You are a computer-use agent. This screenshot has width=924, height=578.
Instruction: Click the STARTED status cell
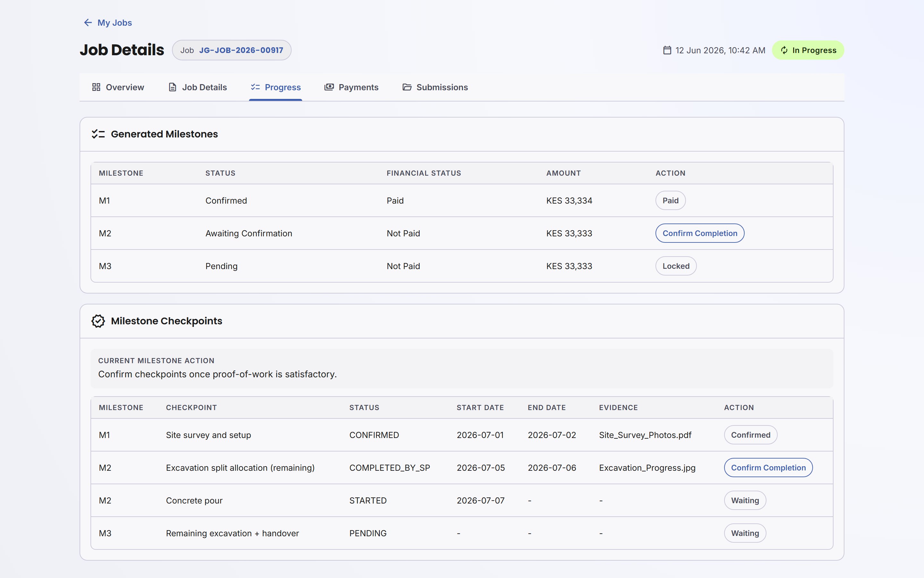point(368,500)
